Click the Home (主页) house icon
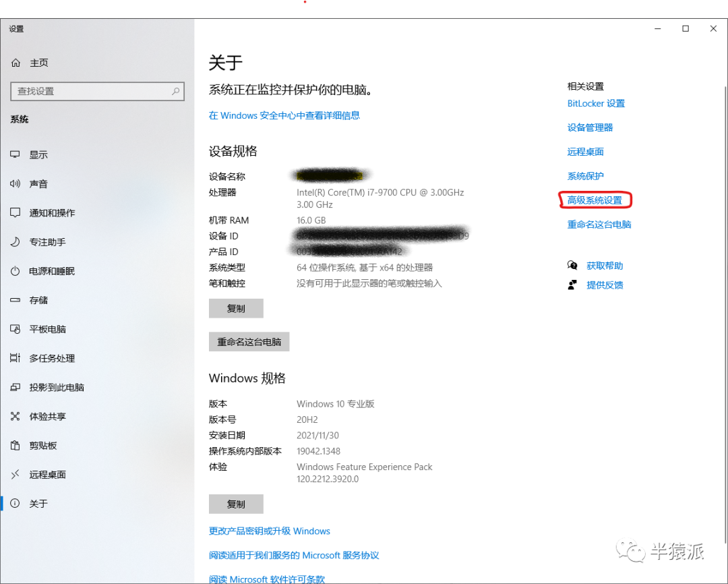Screen dimensions: 728x584 (x=16, y=63)
